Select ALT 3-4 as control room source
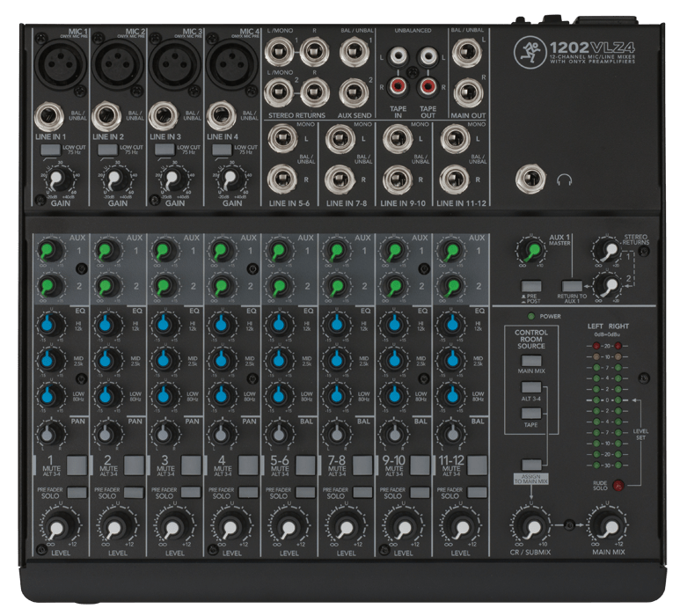The height and width of the screenshot is (616, 680). coord(531,387)
